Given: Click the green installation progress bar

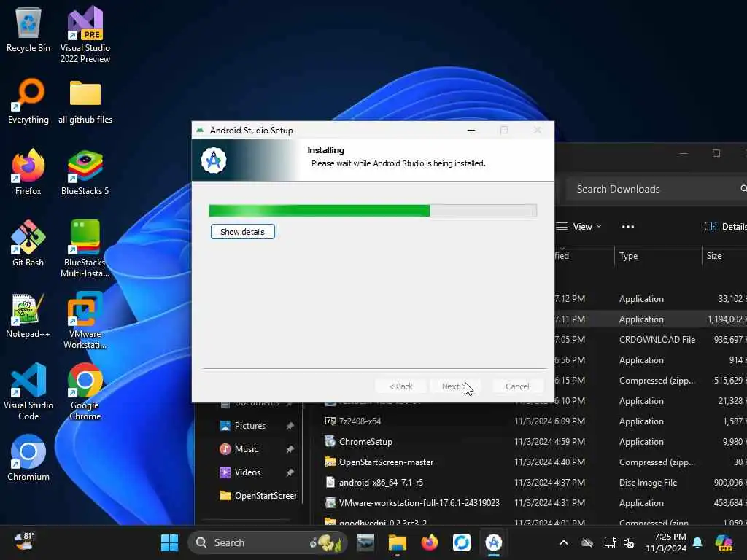Looking at the screenshot, I should [x=373, y=211].
